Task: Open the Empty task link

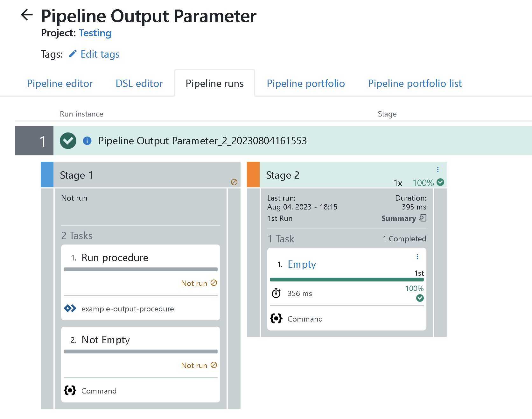Action: [302, 264]
